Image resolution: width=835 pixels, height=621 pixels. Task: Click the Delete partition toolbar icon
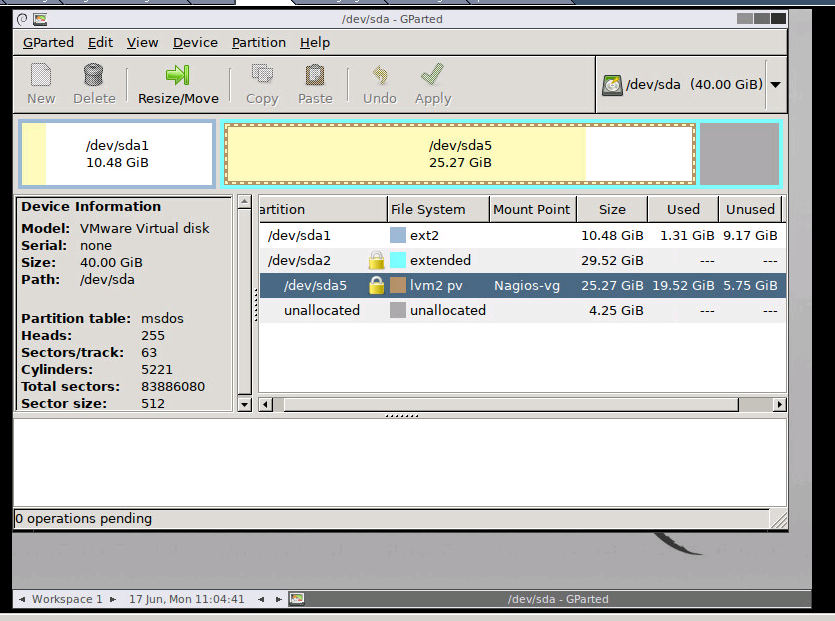click(x=94, y=75)
